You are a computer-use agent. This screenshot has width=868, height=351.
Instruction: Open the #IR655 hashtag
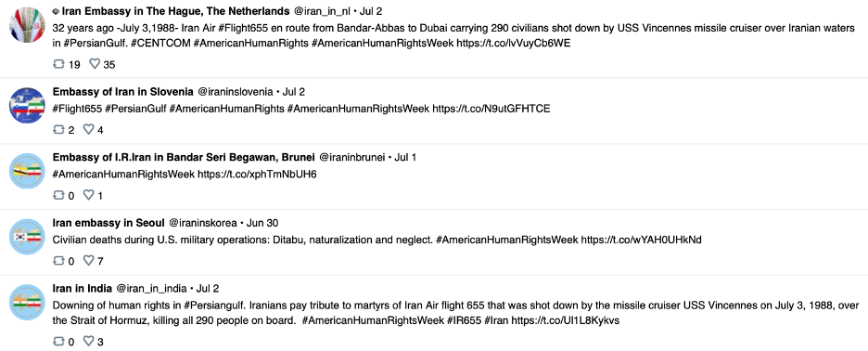click(x=464, y=320)
